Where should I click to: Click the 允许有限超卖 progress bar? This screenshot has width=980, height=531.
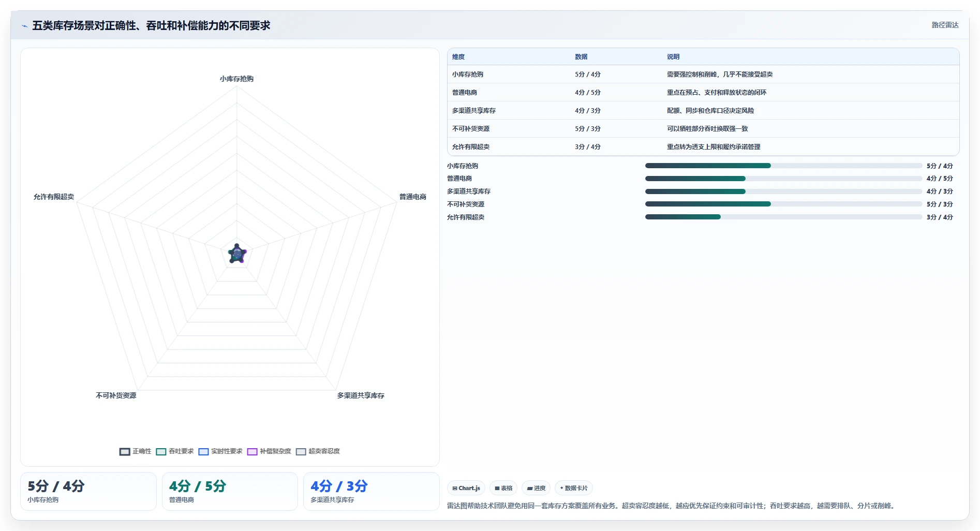(x=783, y=217)
